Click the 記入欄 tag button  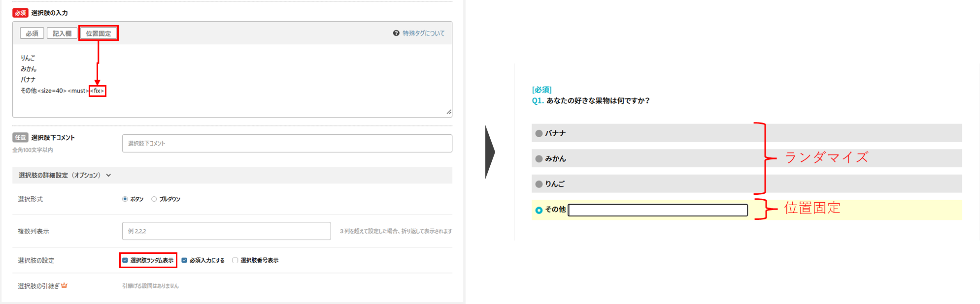coord(62,33)
